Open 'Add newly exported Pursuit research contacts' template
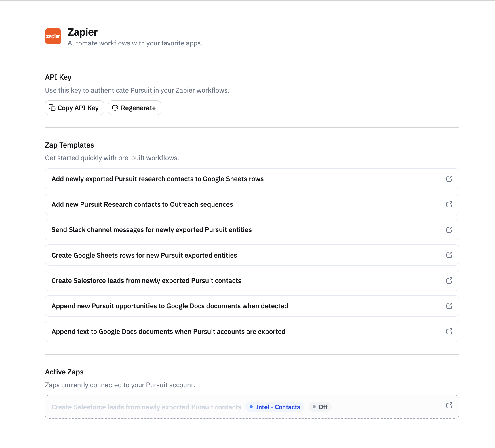Screen dimensions: 495x448 (252, 179)
